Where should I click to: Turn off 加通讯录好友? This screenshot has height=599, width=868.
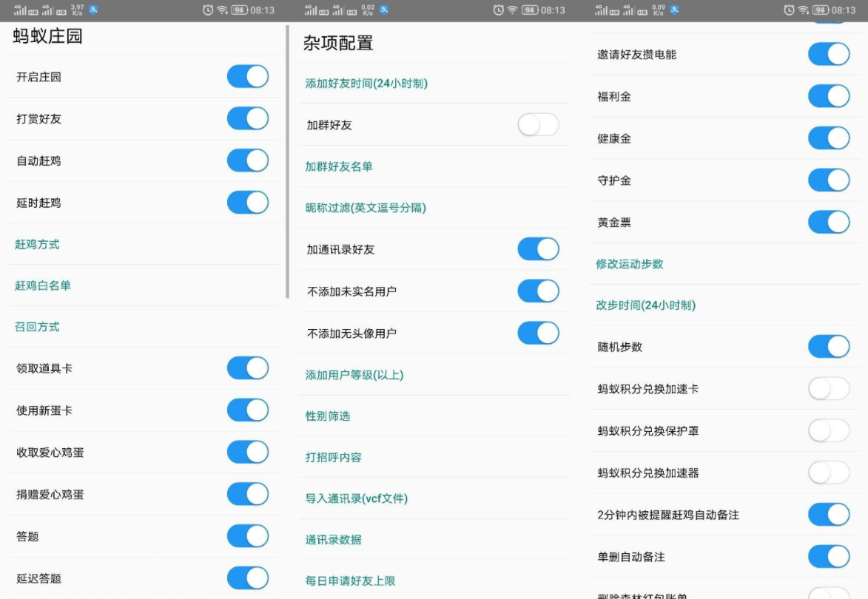tap(539, 249)
